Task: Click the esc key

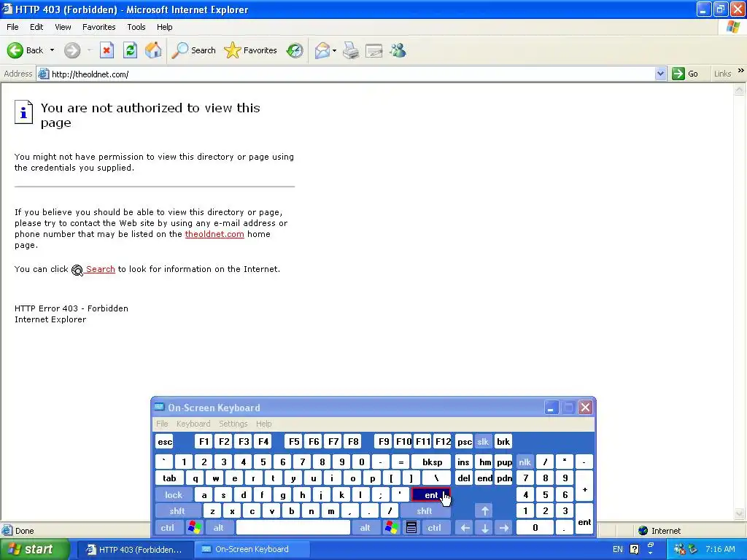Action: point(165,441)
